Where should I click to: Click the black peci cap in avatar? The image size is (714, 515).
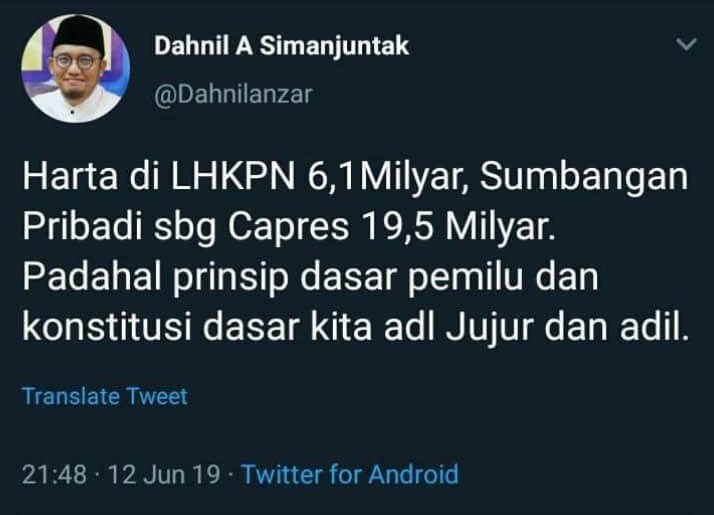(80, 35)
